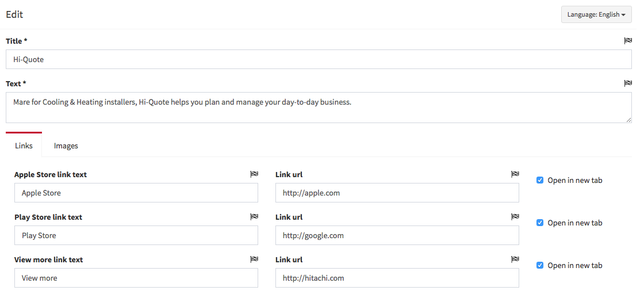Click flag icon above google.com Link url
Image resolution: width=644 pixels, height=302 pixels.
[515, 217]
